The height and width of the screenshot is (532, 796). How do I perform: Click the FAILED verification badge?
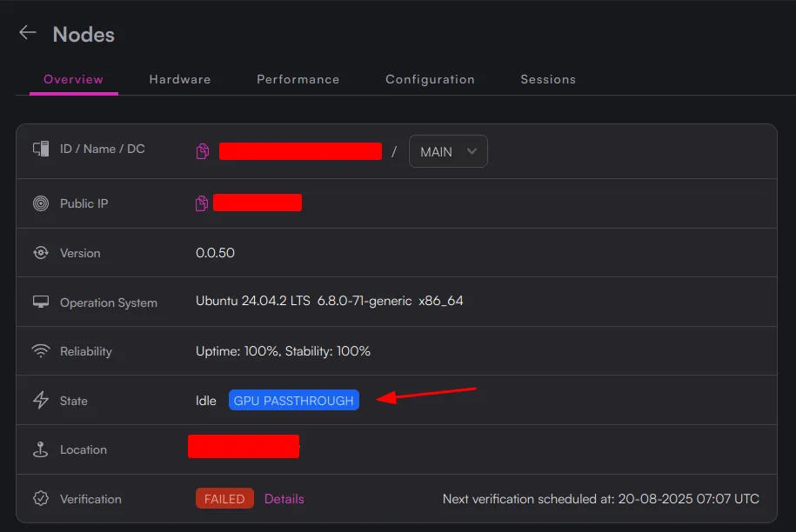224,499
